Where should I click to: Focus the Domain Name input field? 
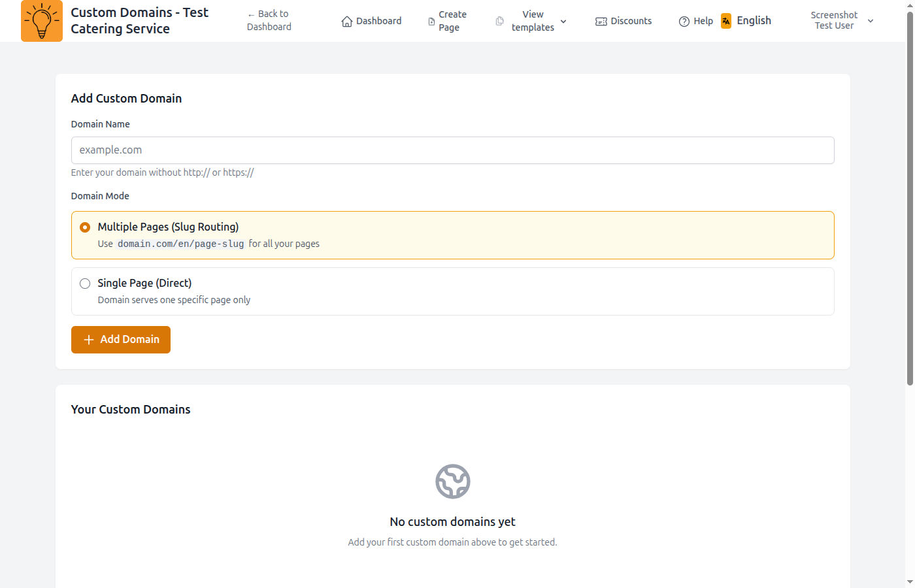[453, 150]
